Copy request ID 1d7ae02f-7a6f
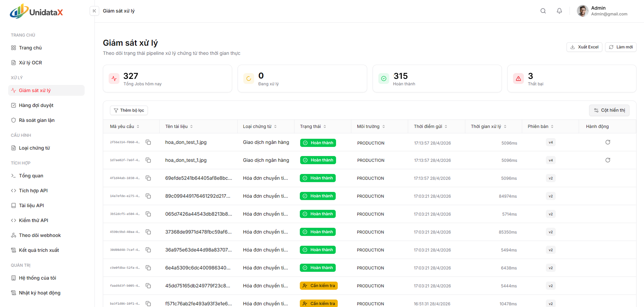 148,160
